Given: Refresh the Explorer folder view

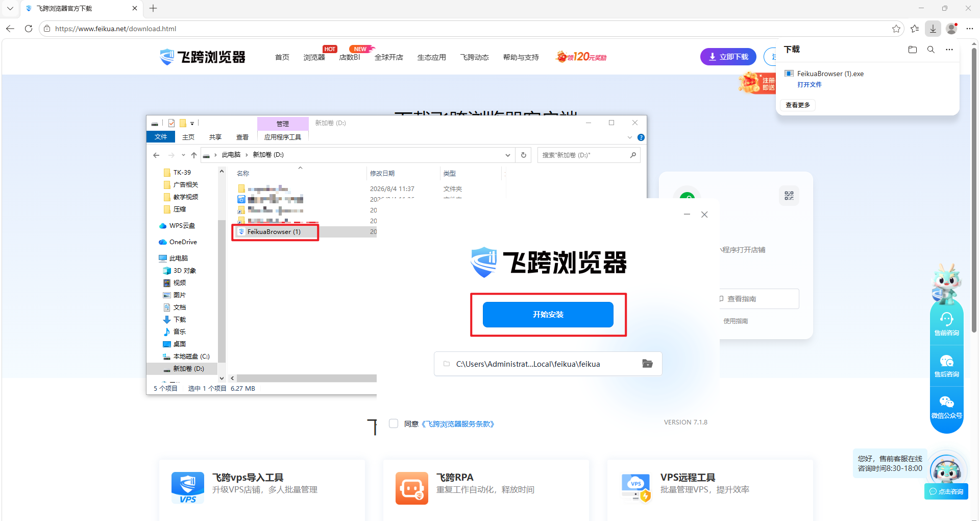Looking at the screenshot, I should tap(524, 155).
